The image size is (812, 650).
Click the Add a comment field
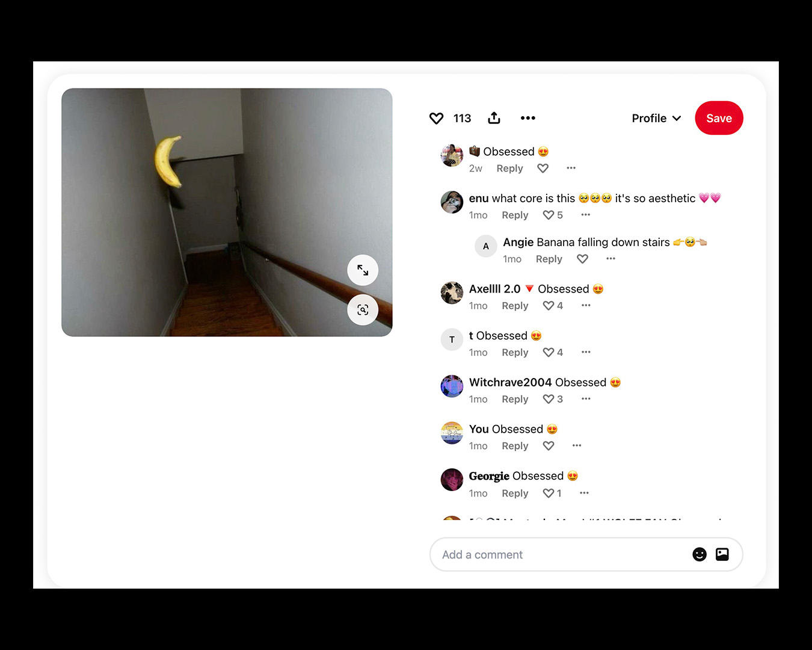pyautogui.click(x=586, y=554)
